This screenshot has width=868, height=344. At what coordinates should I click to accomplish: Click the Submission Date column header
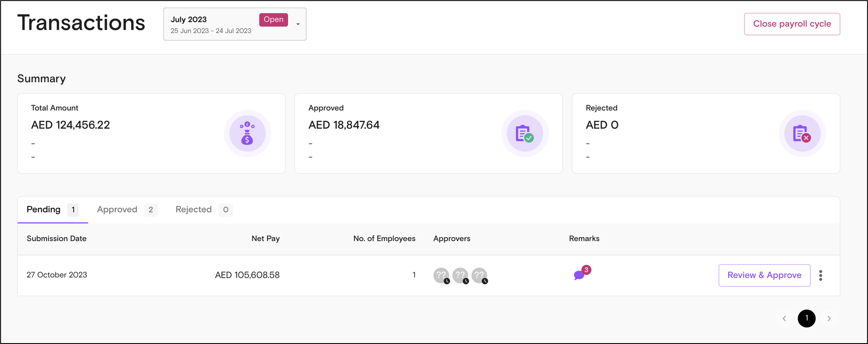click(57, 238)
